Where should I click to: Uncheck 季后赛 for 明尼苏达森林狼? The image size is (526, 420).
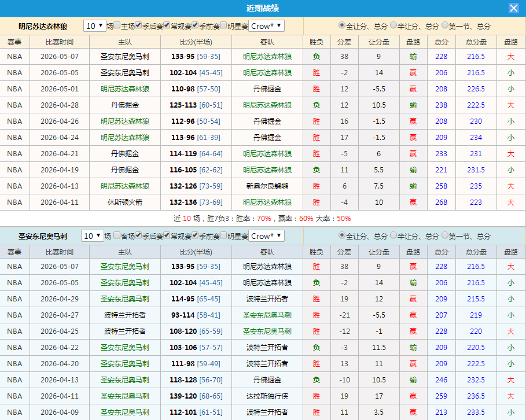click(138, 25)
